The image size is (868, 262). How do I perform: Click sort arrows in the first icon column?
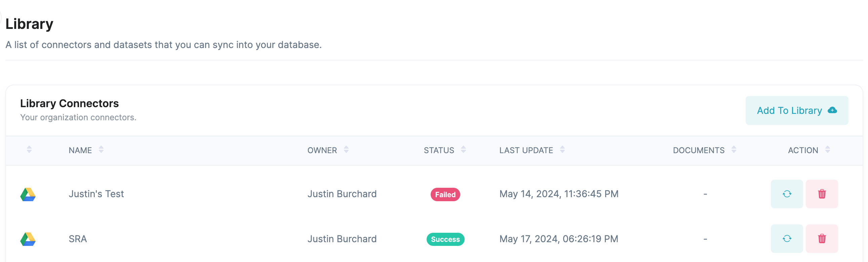[29, 149]
